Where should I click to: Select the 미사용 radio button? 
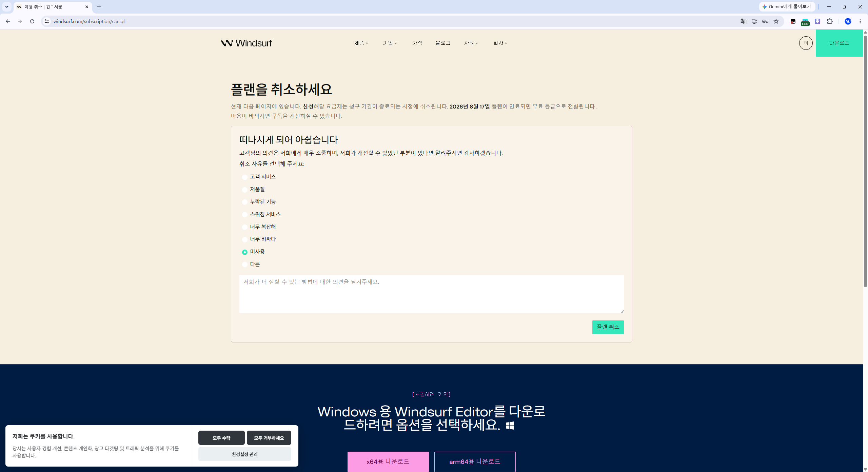coord(245,252)
